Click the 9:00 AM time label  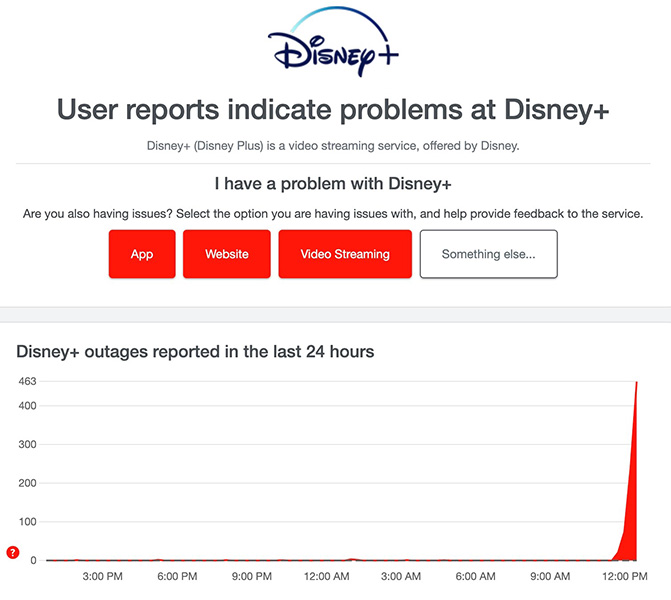click(x=549, y=577)
